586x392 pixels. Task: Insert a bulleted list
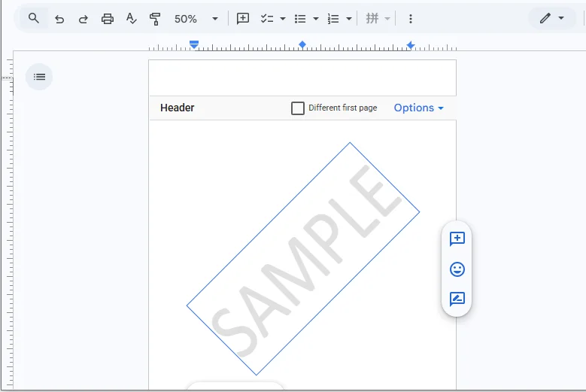click(x=300, y=19)
